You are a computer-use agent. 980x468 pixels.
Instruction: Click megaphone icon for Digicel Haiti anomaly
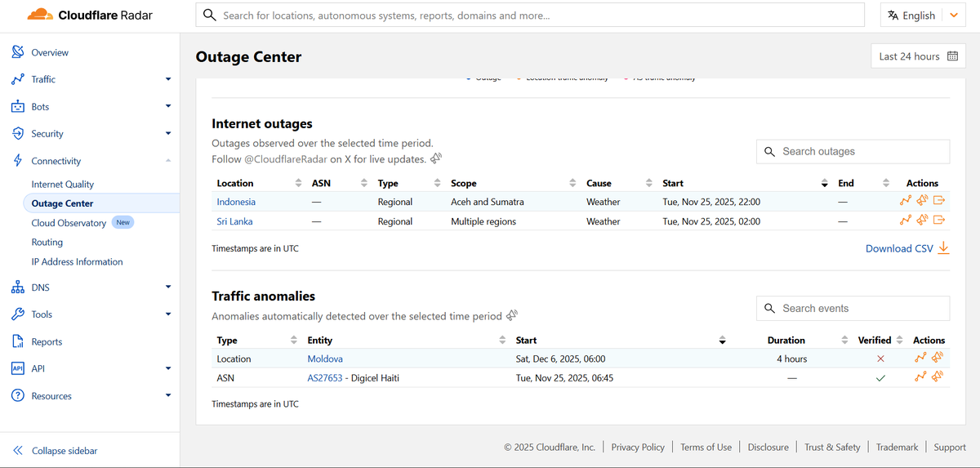[x=938, y=377]
